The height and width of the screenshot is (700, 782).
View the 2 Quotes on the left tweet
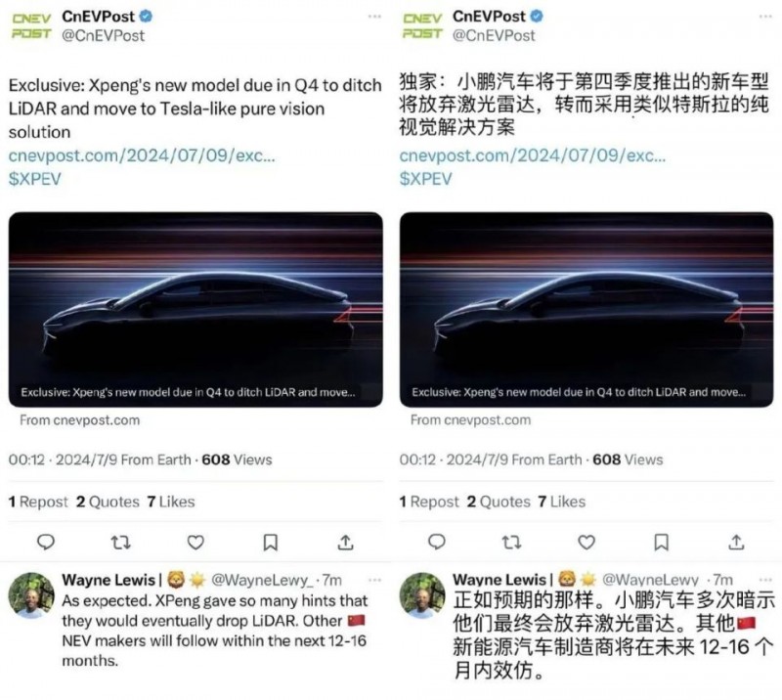(108, 502)
